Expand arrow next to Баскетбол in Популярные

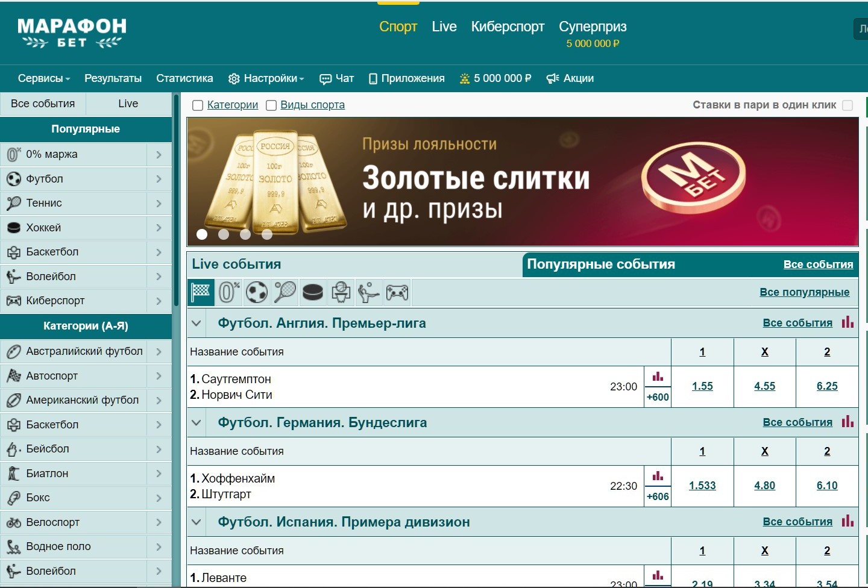pos(159,252)
